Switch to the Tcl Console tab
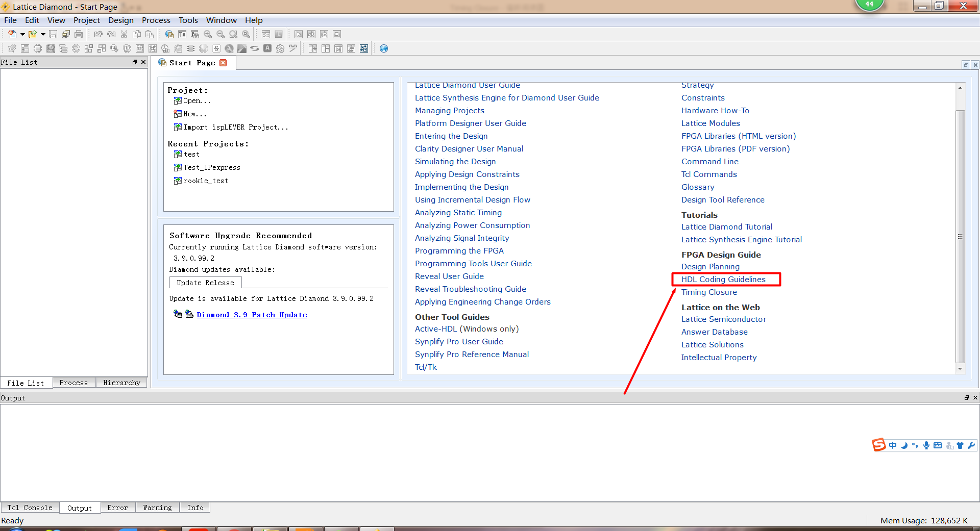Screen dimensions: 980x531 click(x=30, y=508)
